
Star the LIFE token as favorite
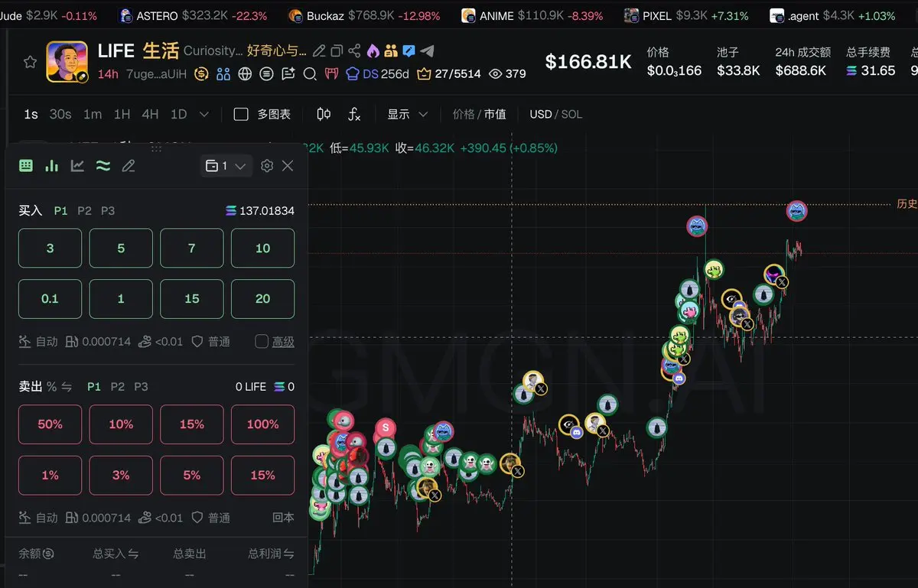pyautogui.click(x=30, y=62)
